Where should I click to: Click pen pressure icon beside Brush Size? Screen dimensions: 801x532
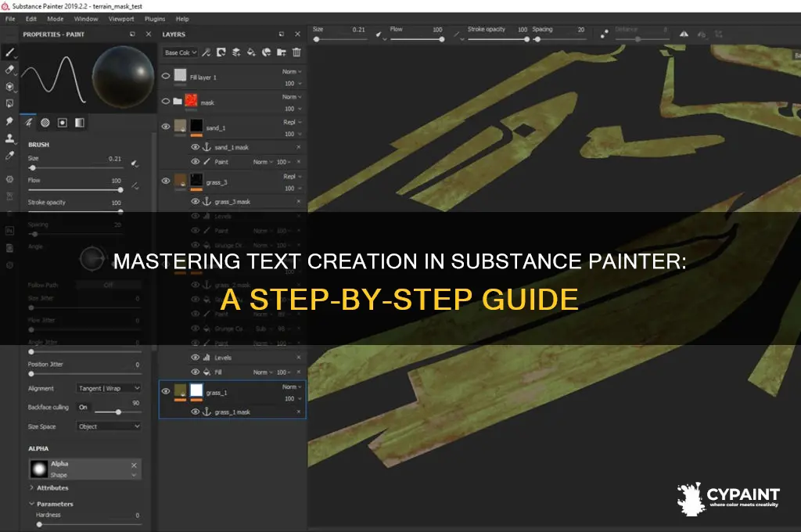point(135,164)
